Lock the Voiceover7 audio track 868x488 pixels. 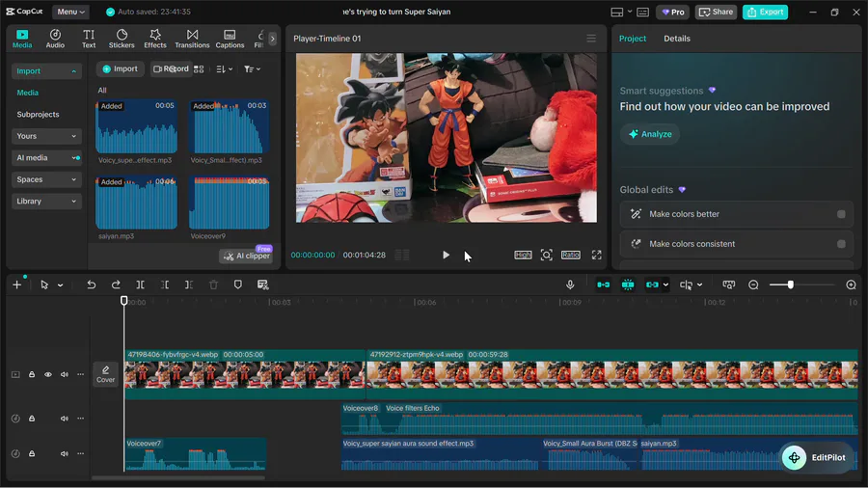click(32, 453)
